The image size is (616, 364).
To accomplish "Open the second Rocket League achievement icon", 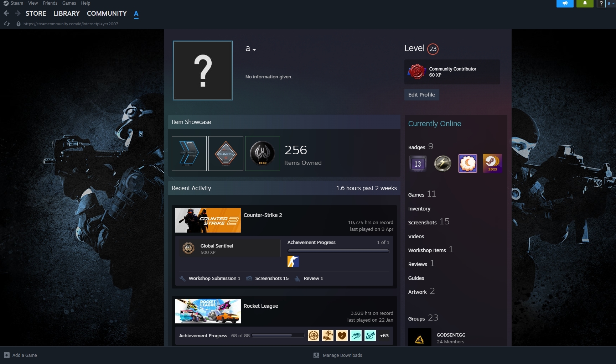I will point(328,336).
